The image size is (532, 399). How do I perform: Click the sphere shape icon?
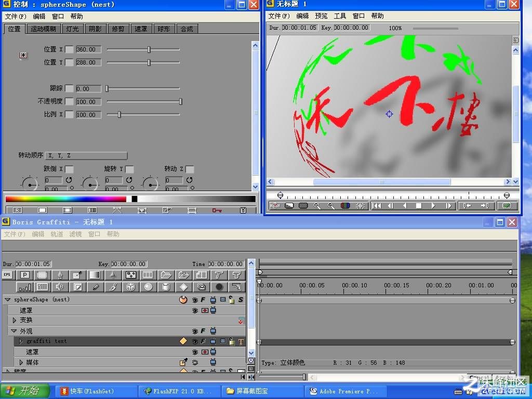pyautogui.click(x=148, y=287)
